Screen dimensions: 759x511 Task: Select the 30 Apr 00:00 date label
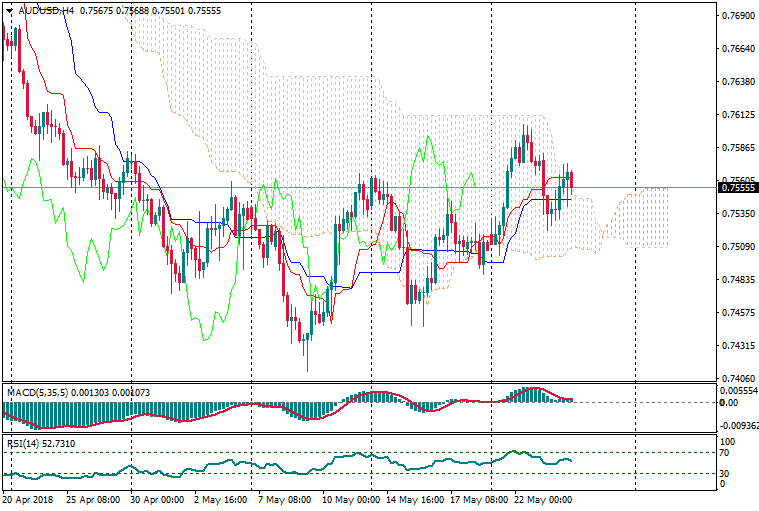[x=159, y=498]
